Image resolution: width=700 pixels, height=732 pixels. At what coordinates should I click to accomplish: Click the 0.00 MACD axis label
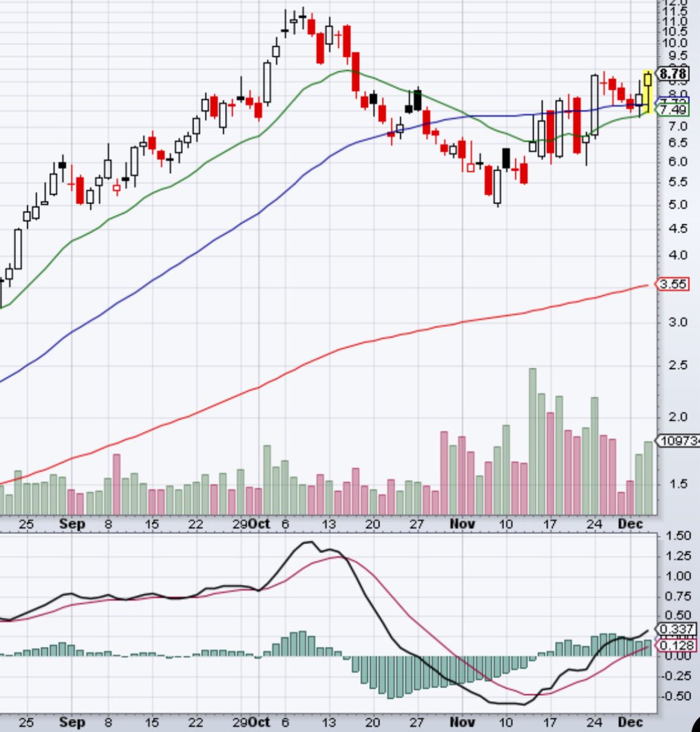(678, 656)
